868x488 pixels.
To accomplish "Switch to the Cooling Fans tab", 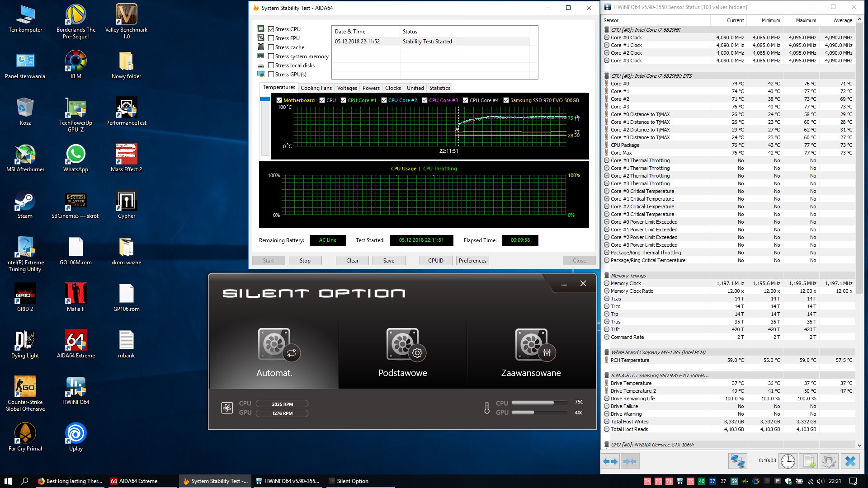I will tap(316, 88).
